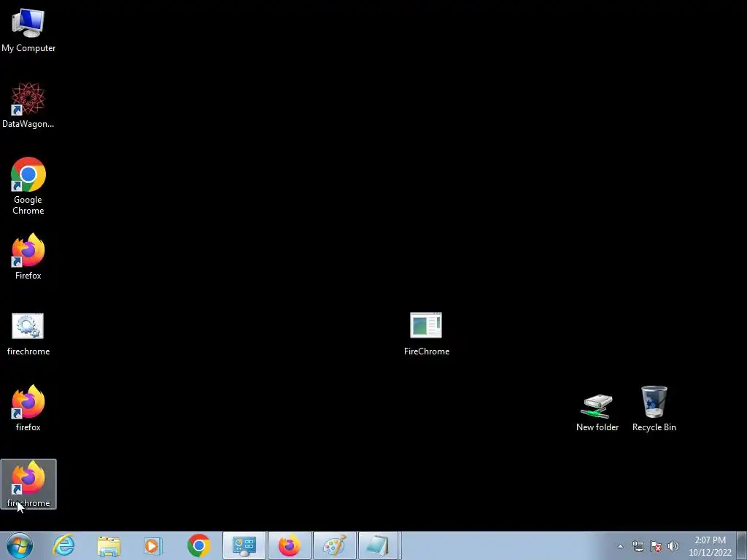Select the FireChrome window icon mid-desktop

tap(426, 334)
